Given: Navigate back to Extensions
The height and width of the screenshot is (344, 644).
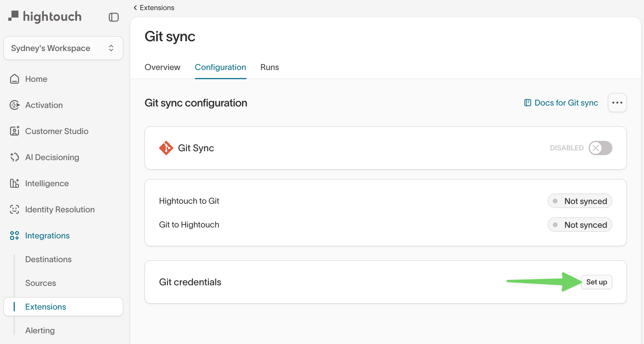Looking at the screenshot, I should [x=154, y=7].
